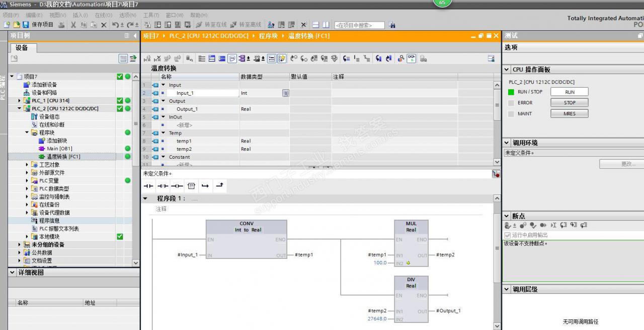Collapse 程序段 1 network
This screenshot has width=644, height=330.
point(146,199)
